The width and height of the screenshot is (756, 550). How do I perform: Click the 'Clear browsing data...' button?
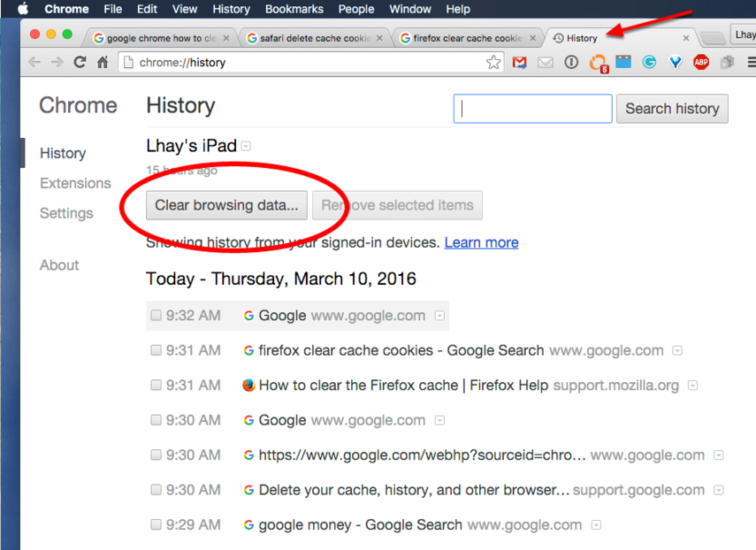pyautogui.click(x=226, y=205)
